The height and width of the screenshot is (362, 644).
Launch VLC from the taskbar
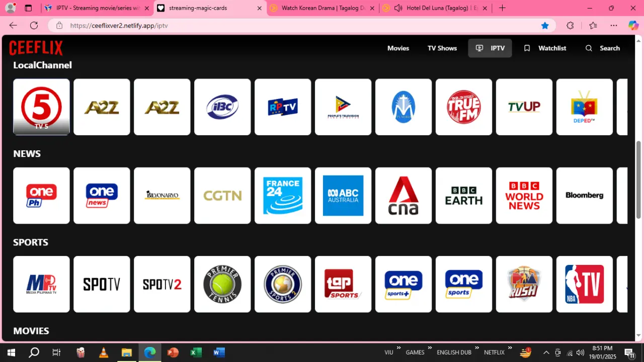point(104,352)
